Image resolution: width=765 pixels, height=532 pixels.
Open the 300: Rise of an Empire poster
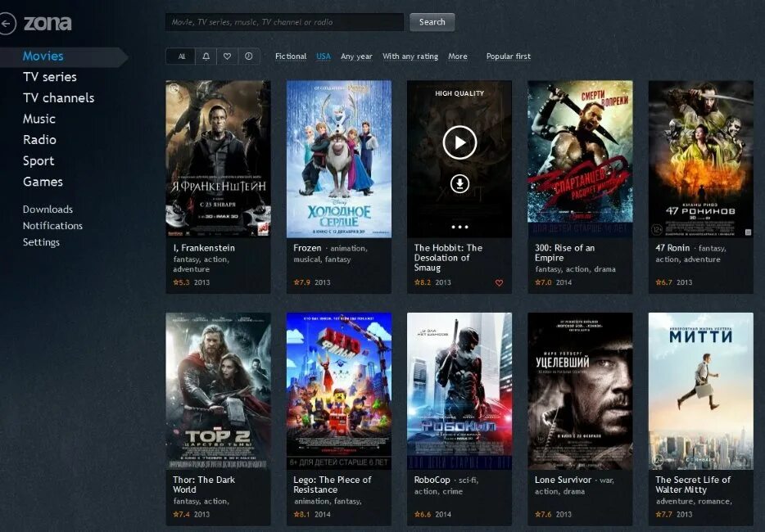point(580,159)
